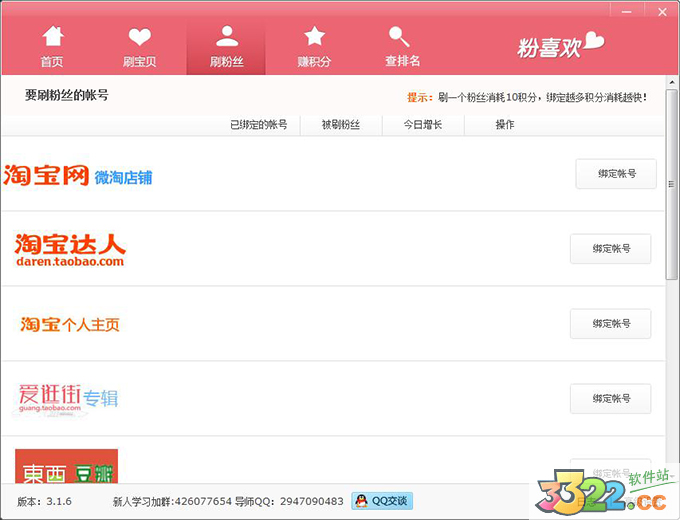Open the 查排名 search tab

[x=402, y=46]
